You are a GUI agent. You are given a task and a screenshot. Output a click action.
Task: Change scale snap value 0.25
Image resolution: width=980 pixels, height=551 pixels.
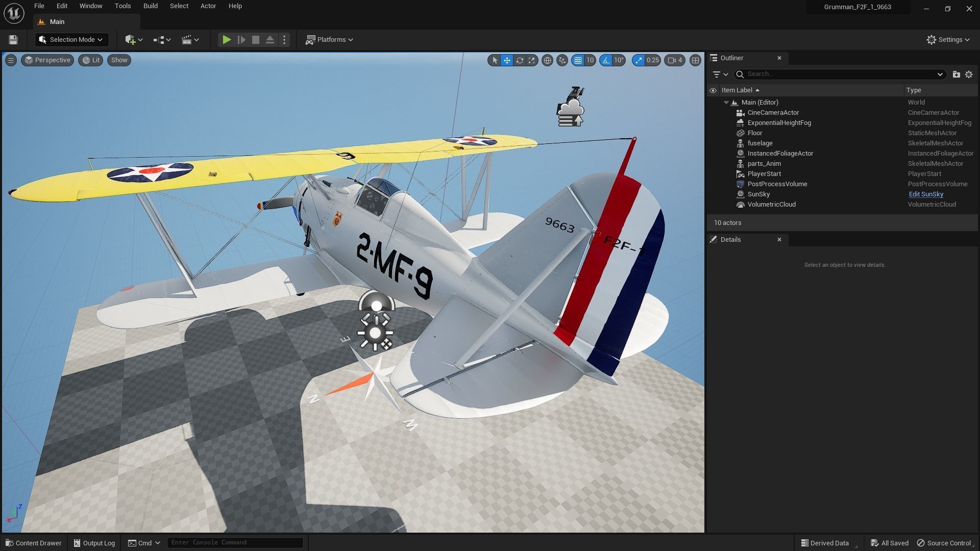653,60
